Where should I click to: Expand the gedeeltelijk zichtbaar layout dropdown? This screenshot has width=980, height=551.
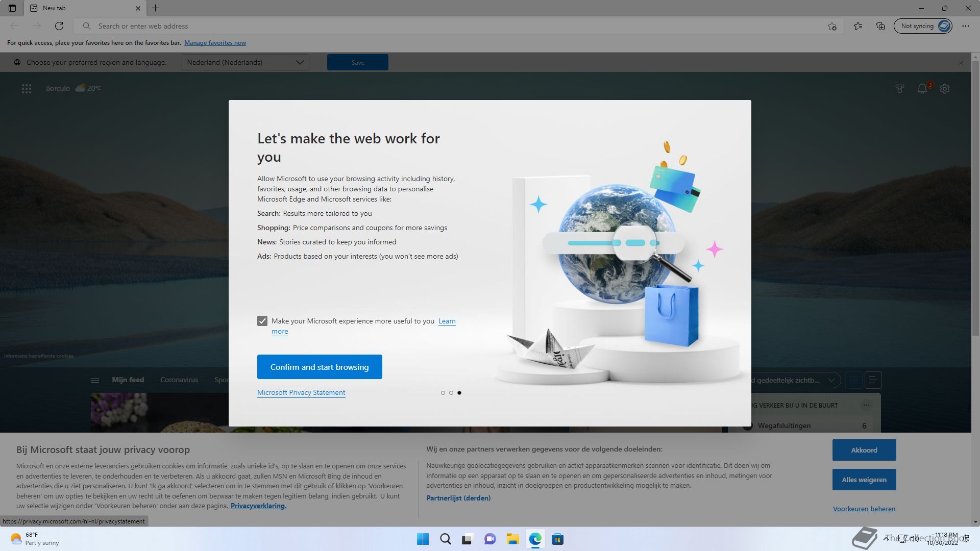click(795, 380)
